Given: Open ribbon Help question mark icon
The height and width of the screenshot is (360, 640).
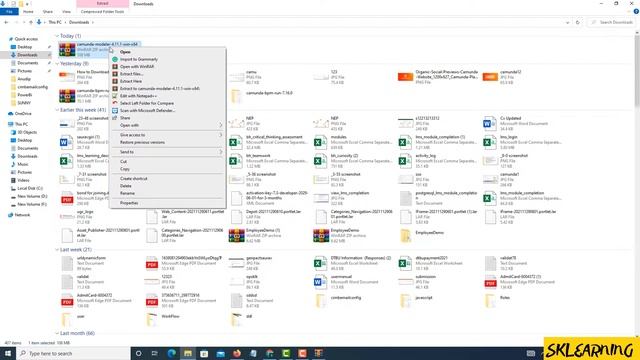Looking at the screenshot, I should click(x=636, y=12).
